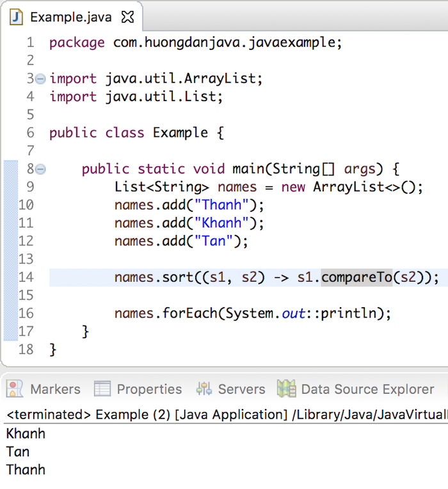
Task: Click the Markers view icon
Action: click(15, 389)
